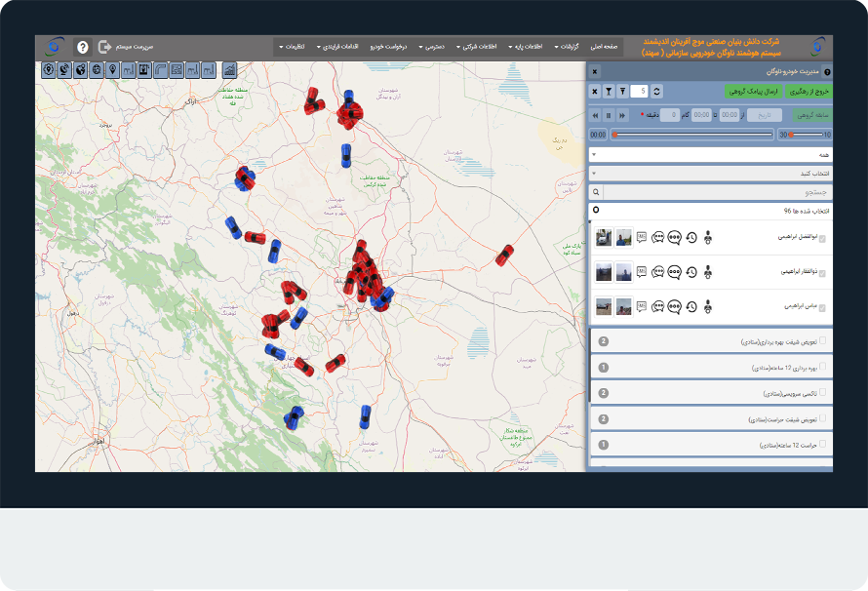Click the help question-mark icon in top bar

pyautogui.click(x=82, y=47)
